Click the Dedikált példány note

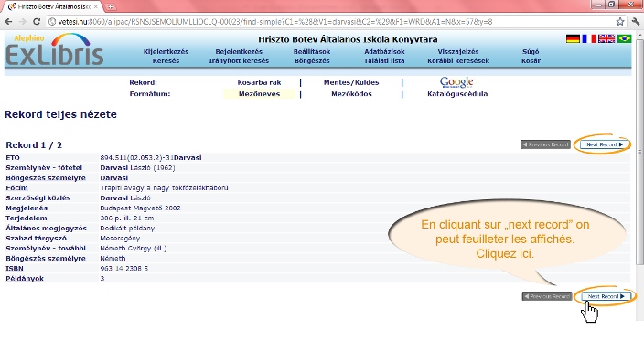point(127,229)
